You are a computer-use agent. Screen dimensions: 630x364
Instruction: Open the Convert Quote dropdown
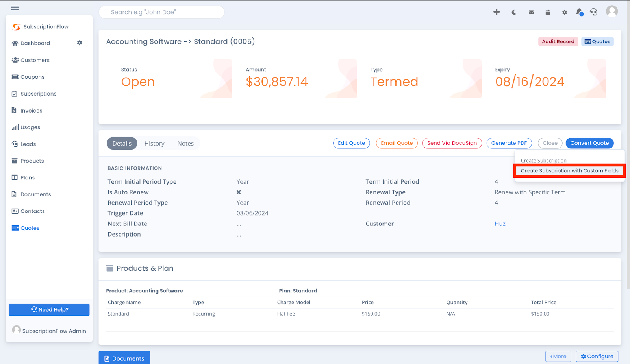coord(589,143)
